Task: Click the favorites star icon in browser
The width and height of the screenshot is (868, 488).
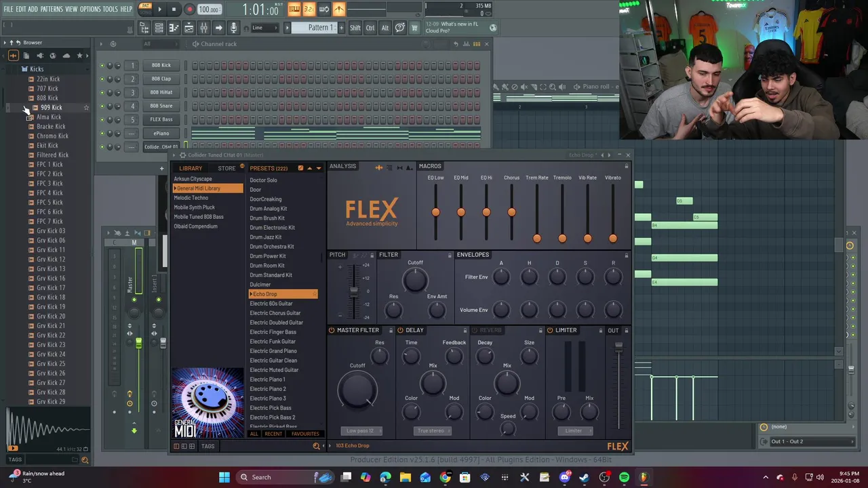Action: 79,56
